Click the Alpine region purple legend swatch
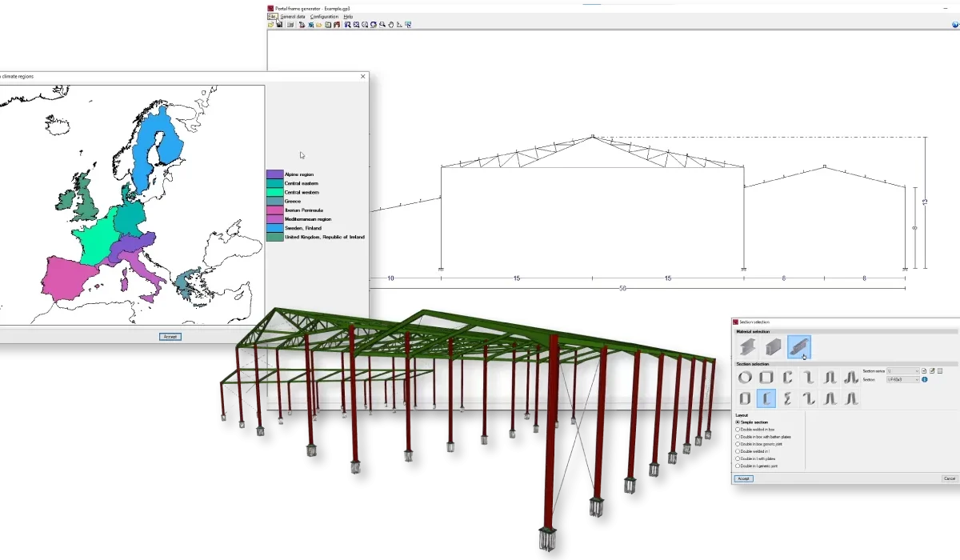960x560 pixels. click(274, 174)
